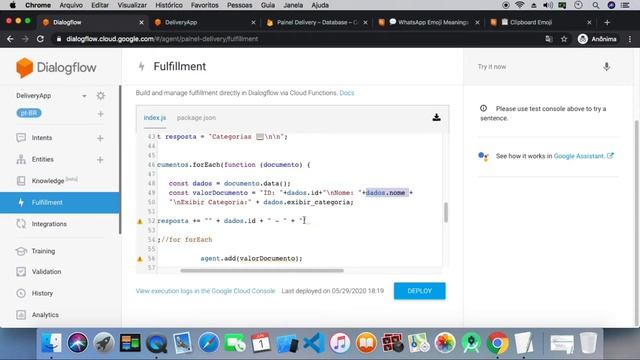This screenshot has width=640, height=360.
Task: Open the Docs link
Action: [x=347, y=93]
